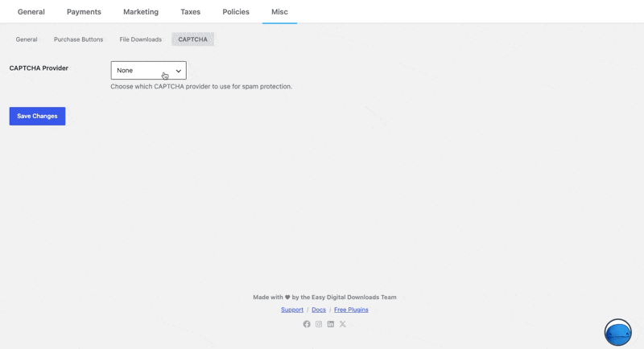
Task: Open the General sub-section under Misc
Action: pos(27,39)
